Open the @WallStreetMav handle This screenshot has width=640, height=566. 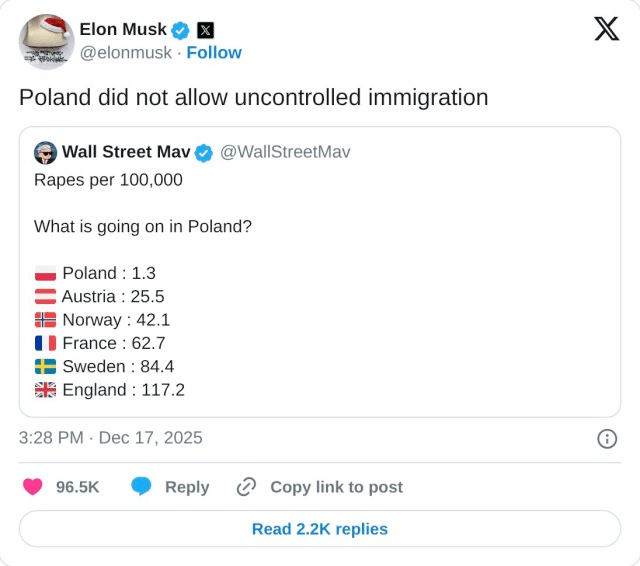[x=284, y=152]
